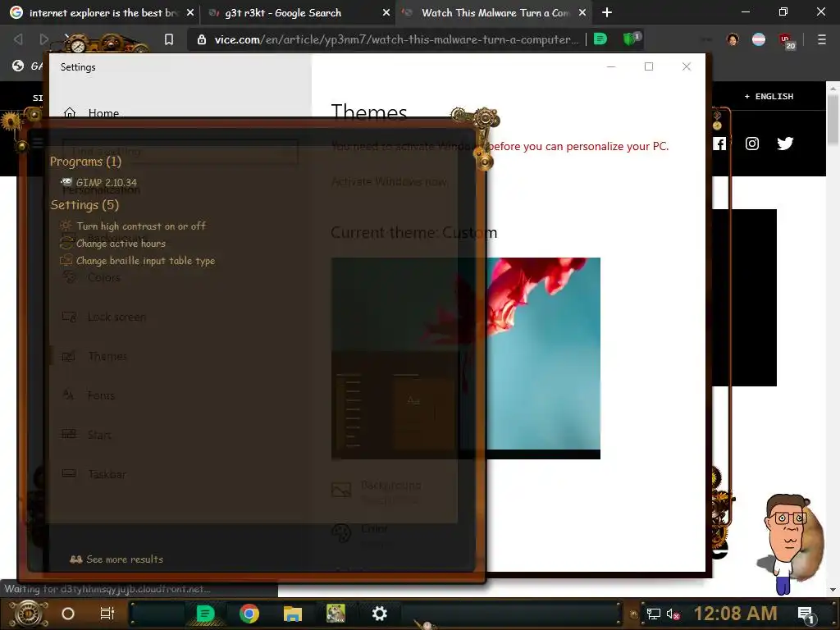Screen dimensions: 840x630
Task: Open Turn high contrast on or off setting
Action: (x=134, y=226)
